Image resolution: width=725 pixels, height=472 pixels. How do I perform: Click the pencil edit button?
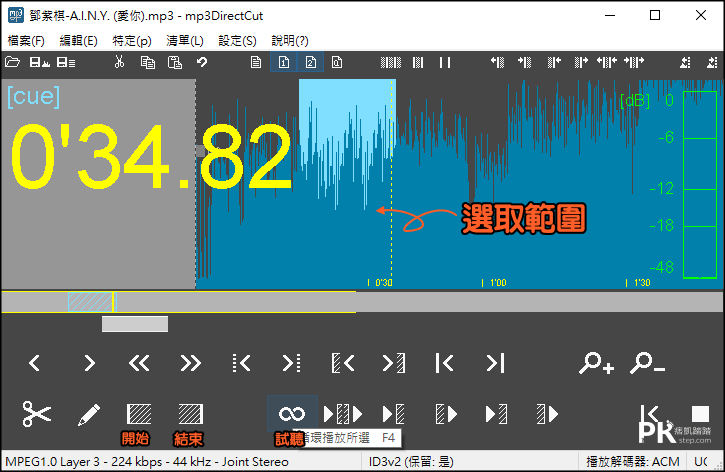click(89, 414)
